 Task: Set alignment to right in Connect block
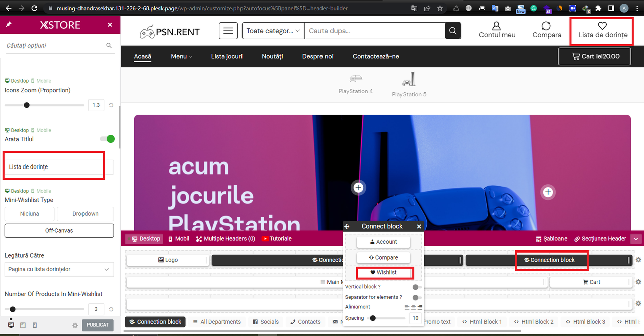point(420,307)
